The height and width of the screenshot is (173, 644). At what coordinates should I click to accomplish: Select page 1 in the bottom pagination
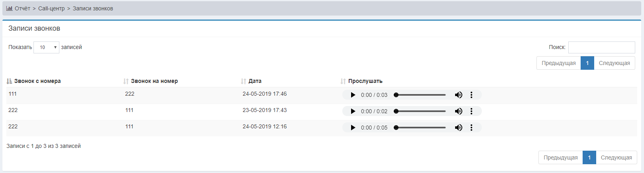pos(589,157)
